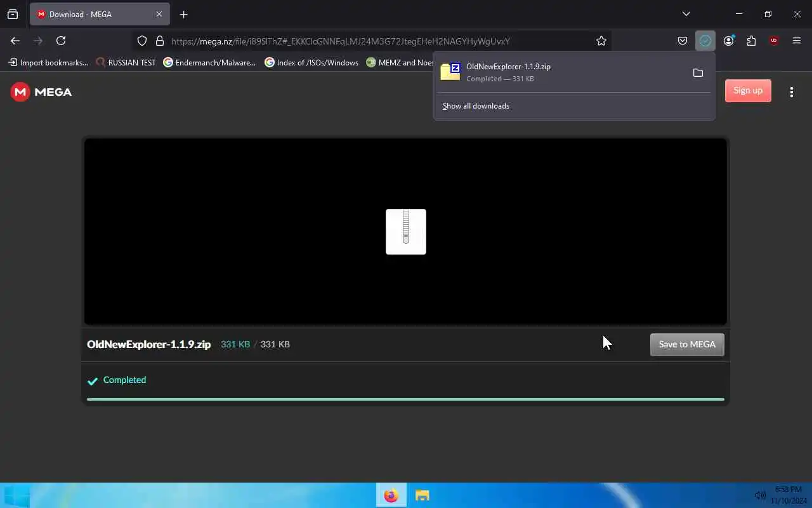
Task: Click the zip archive preview thumbnail
Action: tap(406, 232)
